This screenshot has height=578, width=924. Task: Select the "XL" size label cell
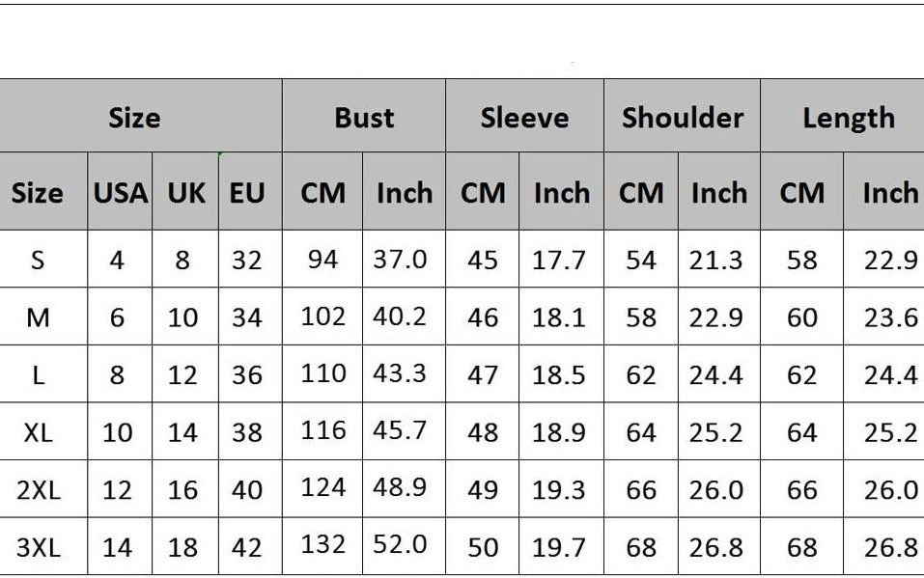click(38, 431)
